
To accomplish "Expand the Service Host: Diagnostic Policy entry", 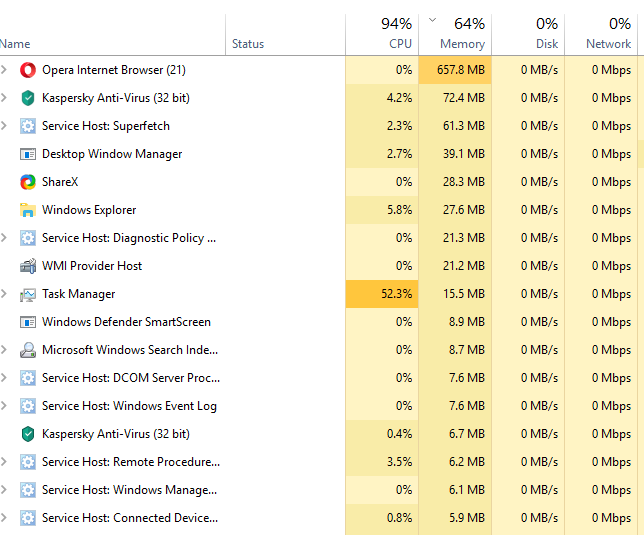I will [x=5, y=238].
